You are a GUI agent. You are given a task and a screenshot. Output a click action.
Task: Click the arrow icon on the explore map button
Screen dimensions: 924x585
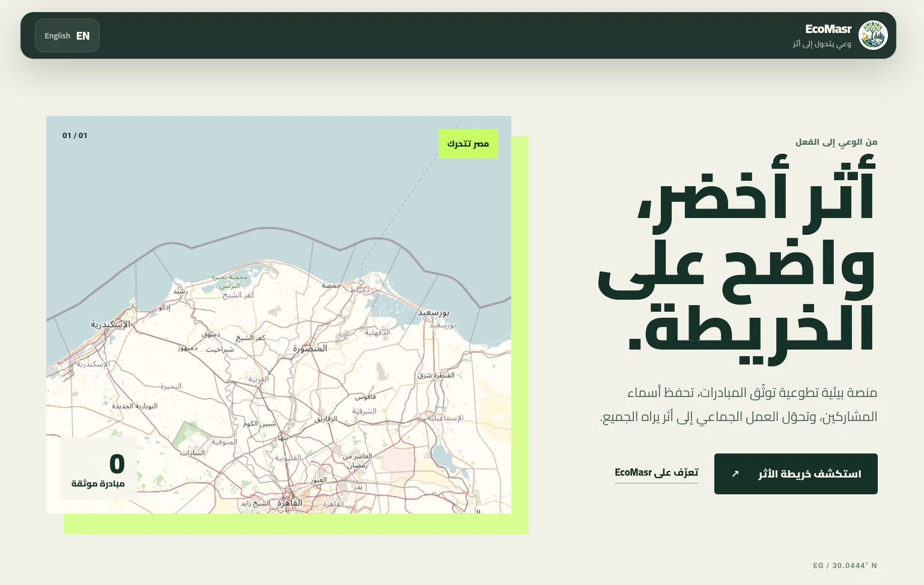(x=735, y=474)
